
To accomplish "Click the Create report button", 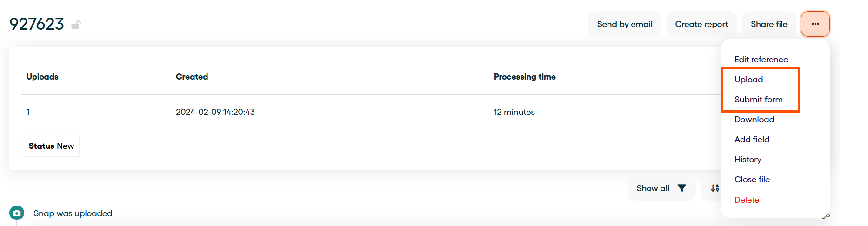I will [x=701, y=24].
